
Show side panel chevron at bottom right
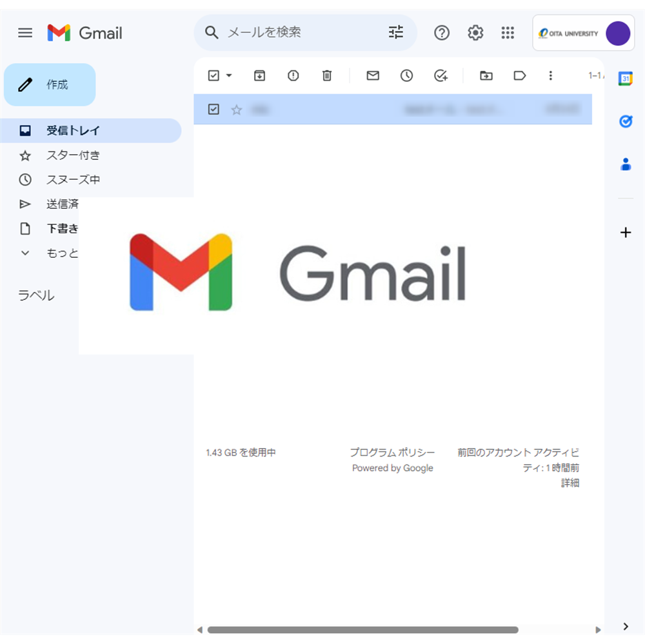point(626,627)
